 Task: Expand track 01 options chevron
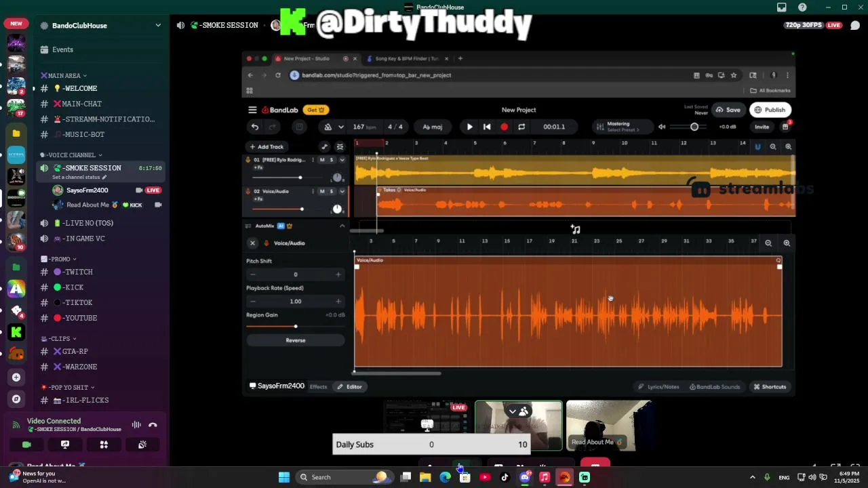(x=342, y=160)
